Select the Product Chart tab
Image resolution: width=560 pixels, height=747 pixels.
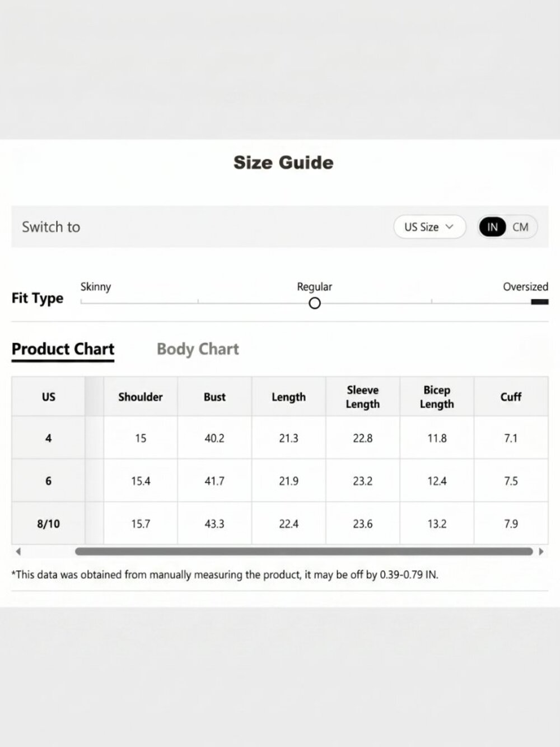point(63,349)
